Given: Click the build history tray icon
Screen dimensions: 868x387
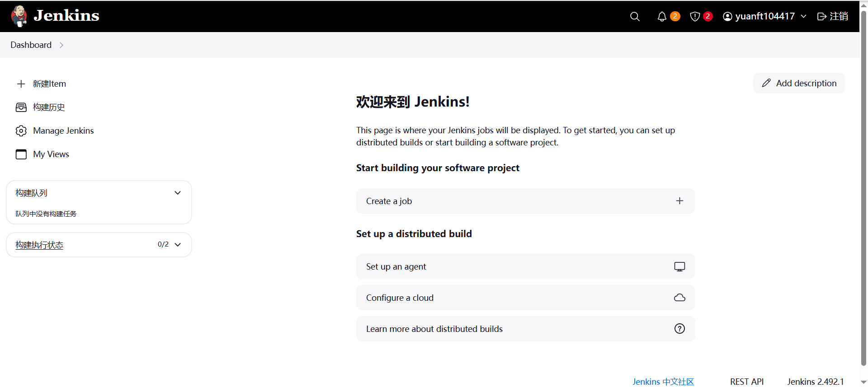Looking at the screenshot, I should click(21, 107).
